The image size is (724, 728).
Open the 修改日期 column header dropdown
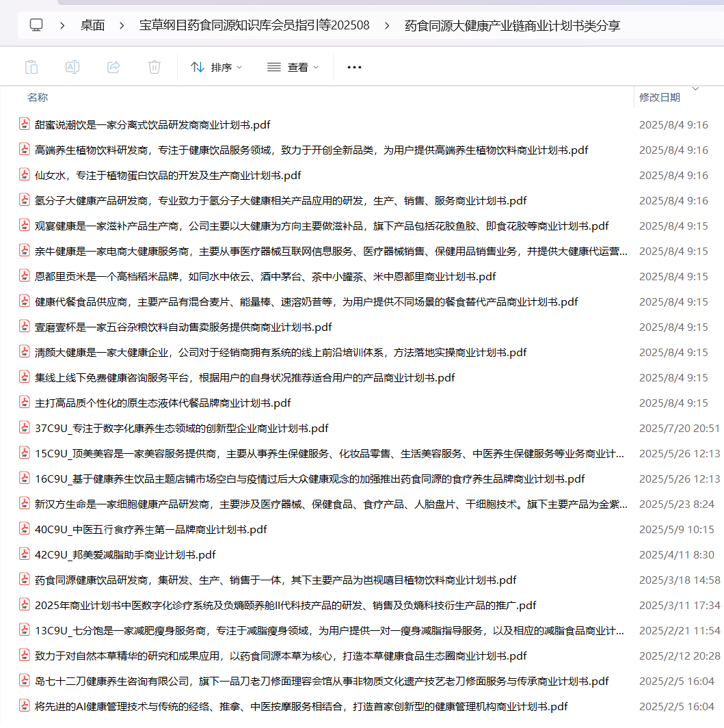click(695, 88)
